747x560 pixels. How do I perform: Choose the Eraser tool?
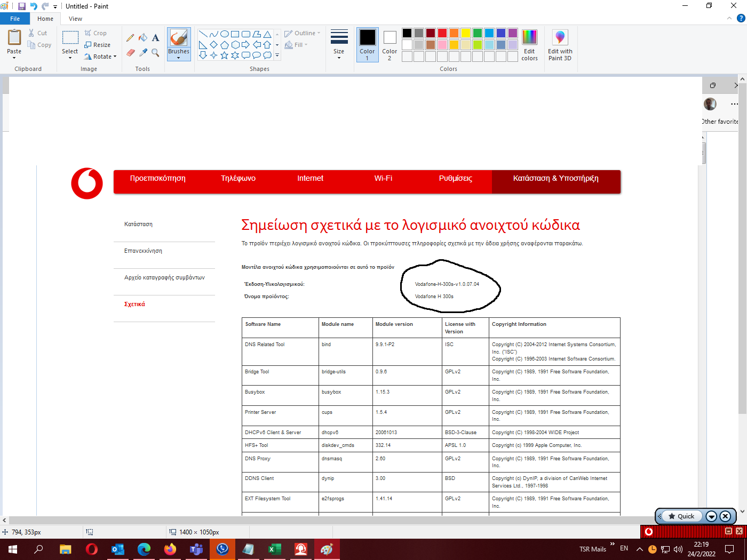(130, 53)
